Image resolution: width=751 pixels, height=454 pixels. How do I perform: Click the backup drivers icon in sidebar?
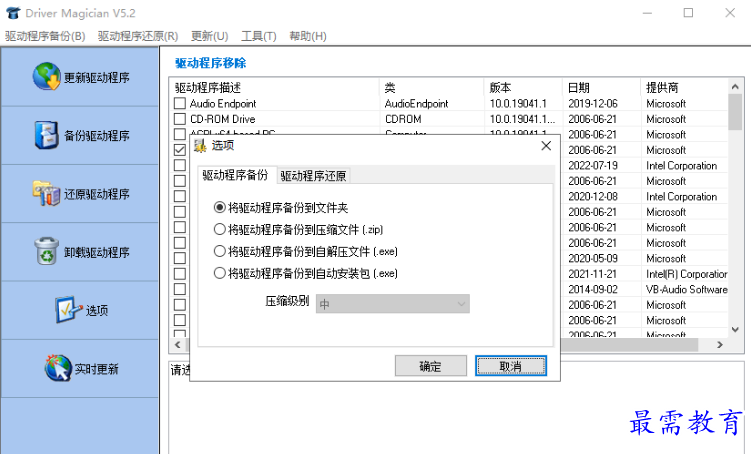46,135
